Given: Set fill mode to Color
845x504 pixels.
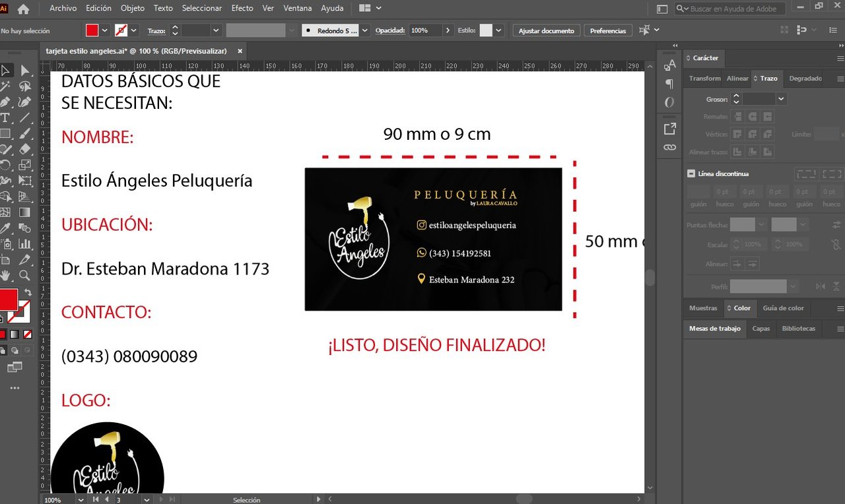Looking at the screenshot, I should click(2, 334).
